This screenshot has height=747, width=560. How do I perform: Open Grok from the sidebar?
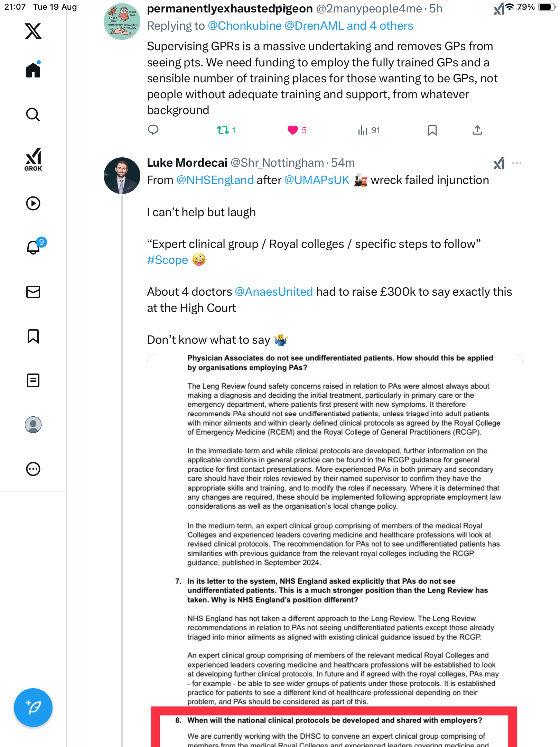click(x=33, y=159)
